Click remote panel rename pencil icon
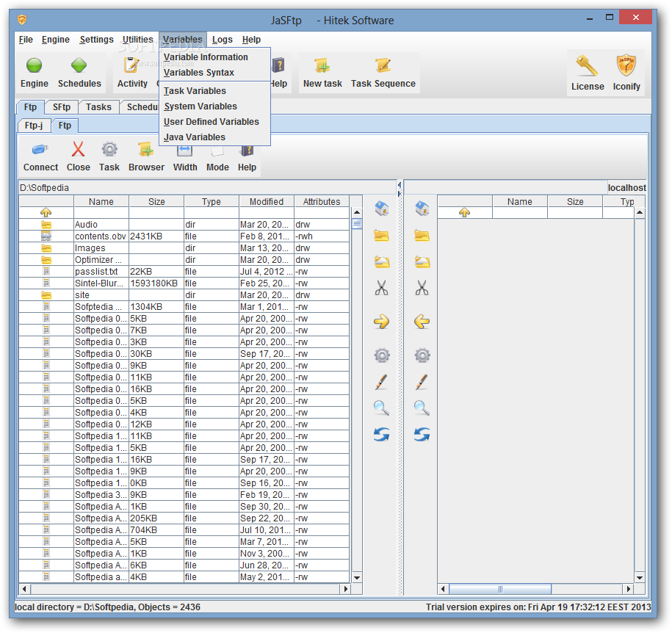This screenshot has width=672, height=633. point(422,382)
